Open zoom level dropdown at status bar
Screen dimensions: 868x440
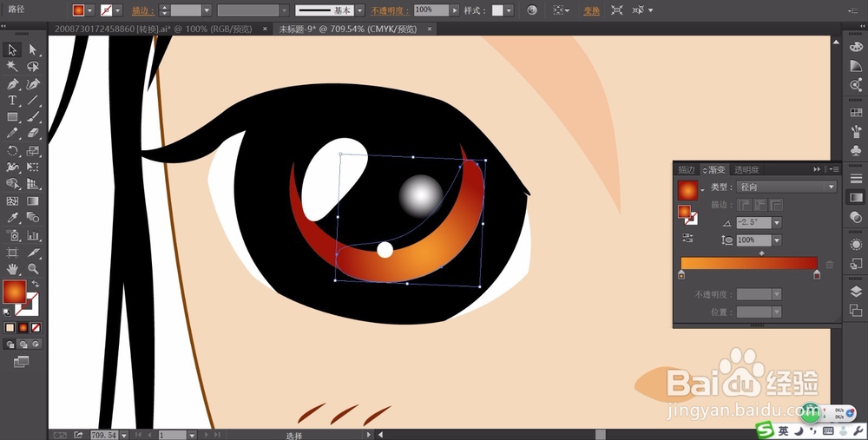pyautogui.click(x=124, y=435)
